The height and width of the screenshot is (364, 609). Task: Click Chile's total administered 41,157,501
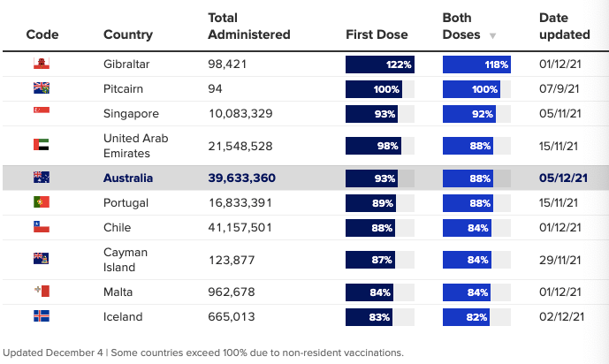[x=240, y=227]
